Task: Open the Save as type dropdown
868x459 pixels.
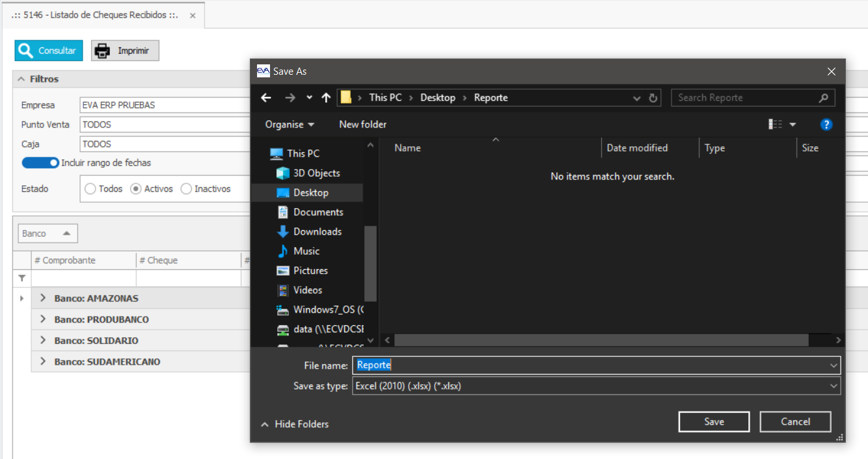Action: click(x=596, y=386)
